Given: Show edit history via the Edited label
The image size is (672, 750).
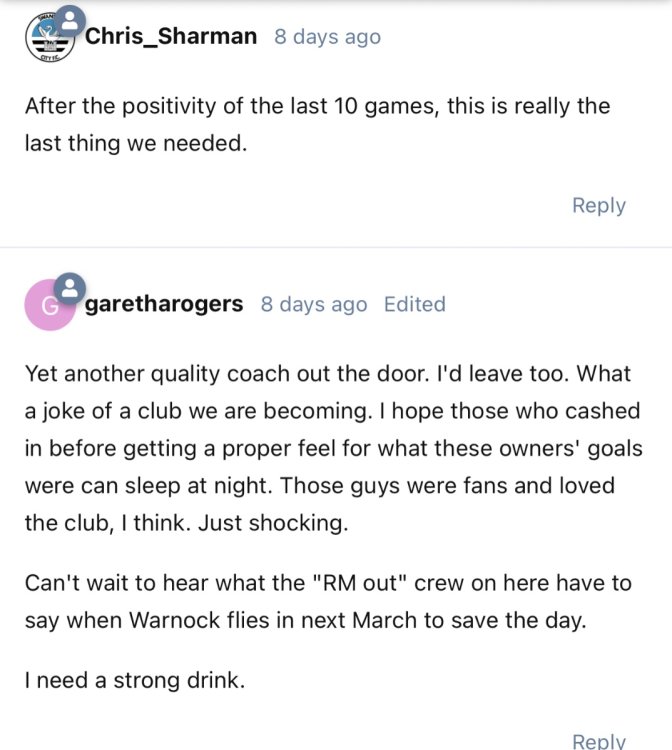Looking at the screenshot, I should 414,304.
